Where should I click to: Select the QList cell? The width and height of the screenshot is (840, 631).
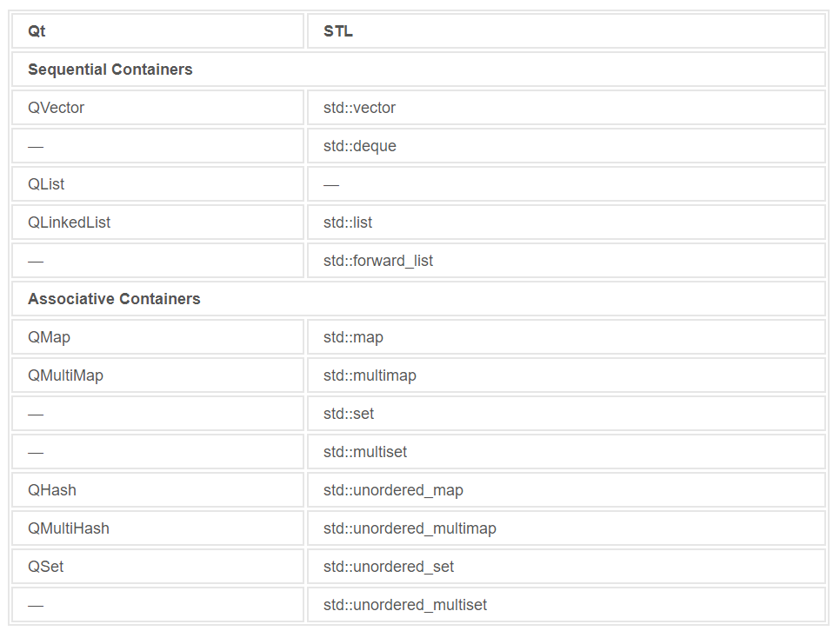[46, 184]
